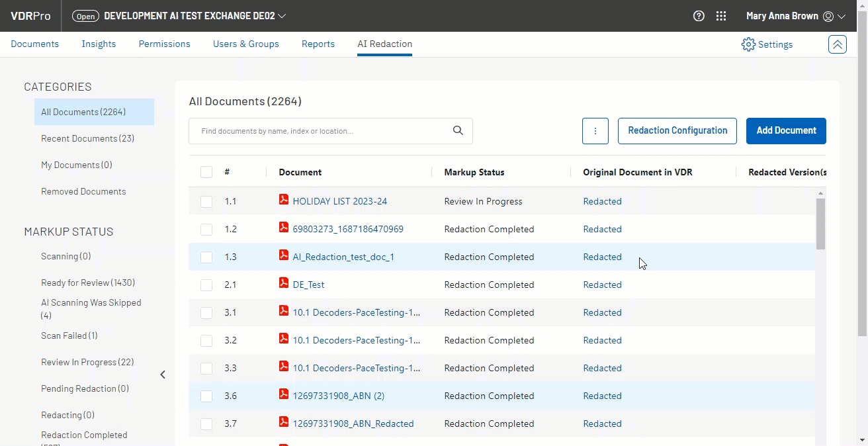Collapse the sidebar with the left chevron
The height and width of the screenshot is (446, 868).
pyautogui.click(x=163, y=375)
